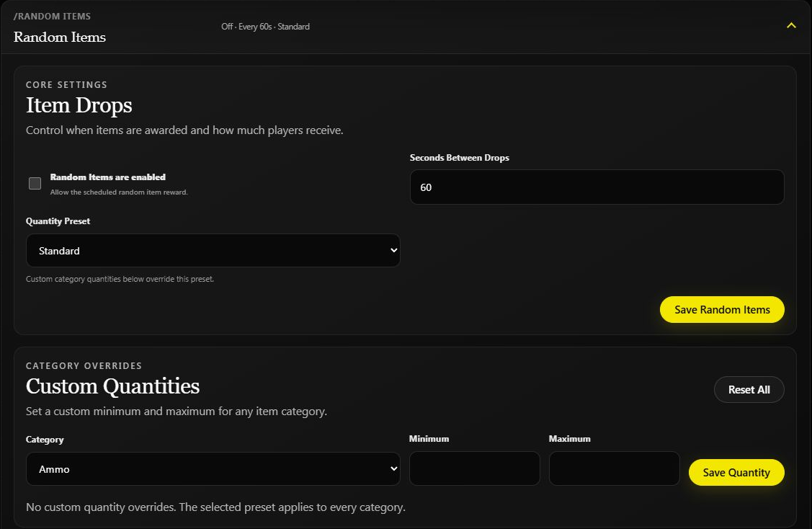This screenshot has height=529, width=812.
Task: Click the 'Random Items are enabled' label
Action: pyautogui.click(x=108, y=177)
